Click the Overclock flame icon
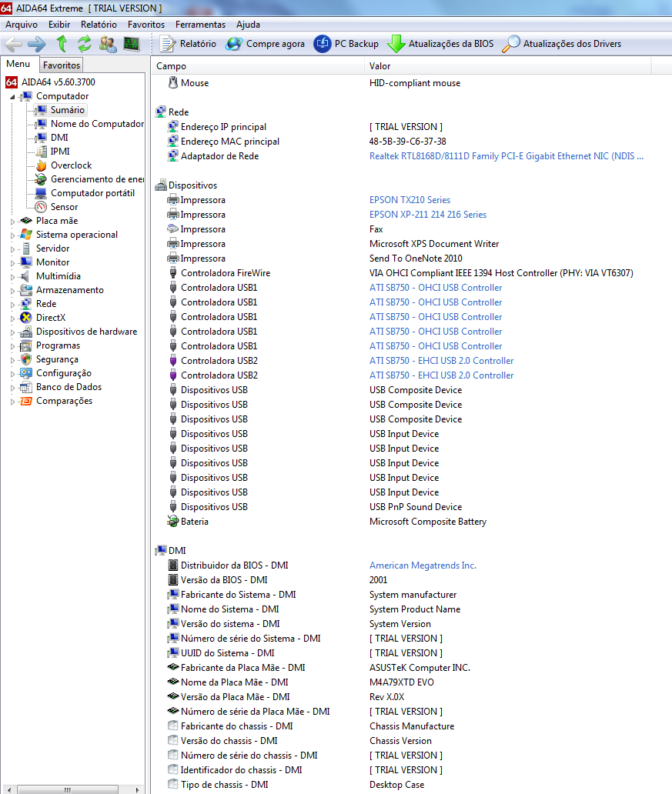 coord(41,165)
